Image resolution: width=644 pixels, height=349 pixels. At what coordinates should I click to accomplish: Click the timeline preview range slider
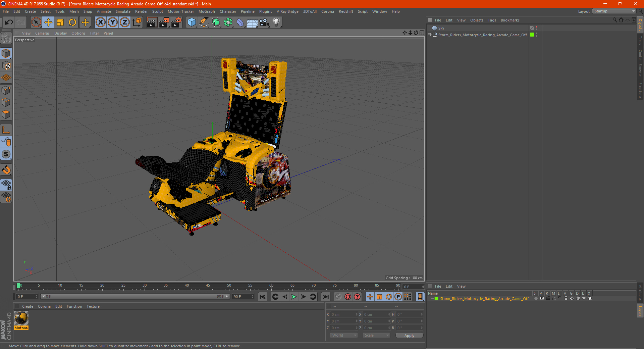pyautogui.click(x=135, y=296)
